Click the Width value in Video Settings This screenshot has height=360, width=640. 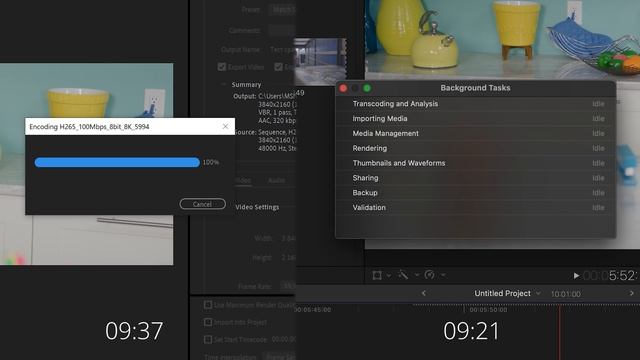click(x=288, y=238)
